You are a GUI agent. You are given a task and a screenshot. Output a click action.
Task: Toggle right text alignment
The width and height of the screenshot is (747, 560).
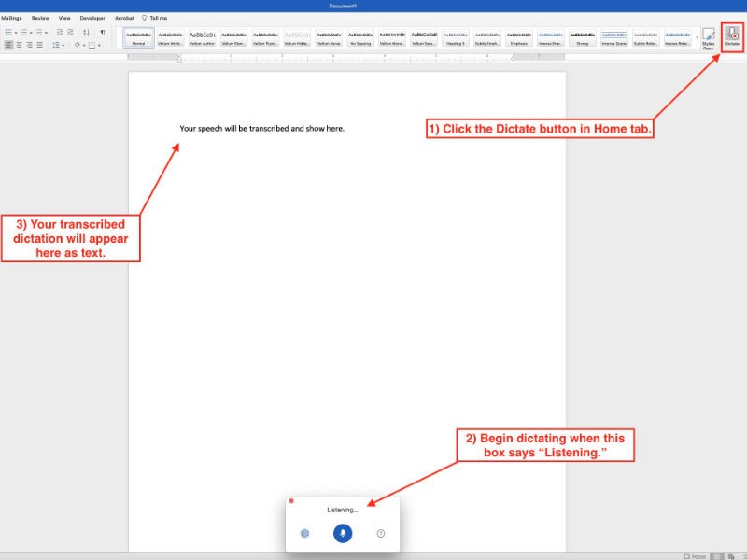[29, 44]
